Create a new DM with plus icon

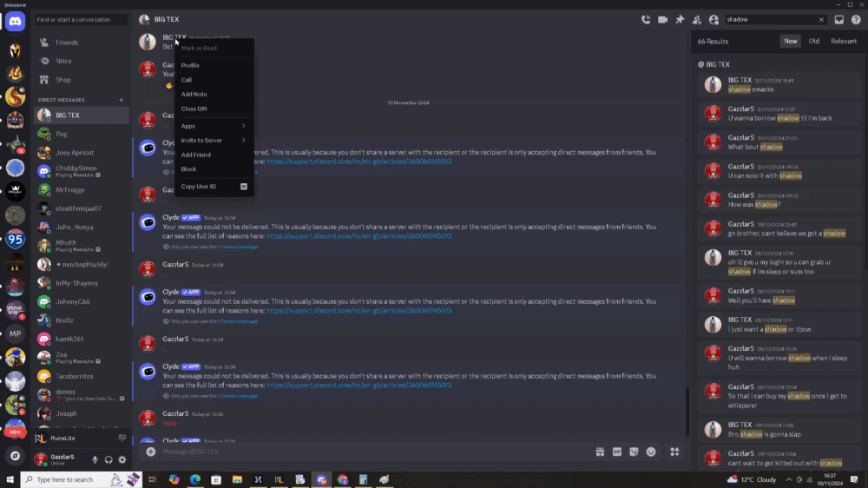click(x=122, y=100)
